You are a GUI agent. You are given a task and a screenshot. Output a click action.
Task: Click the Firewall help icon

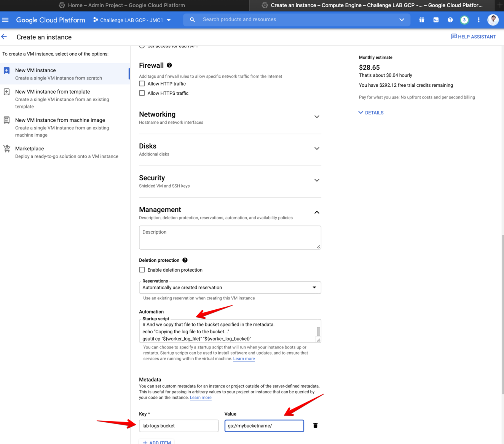169,65
